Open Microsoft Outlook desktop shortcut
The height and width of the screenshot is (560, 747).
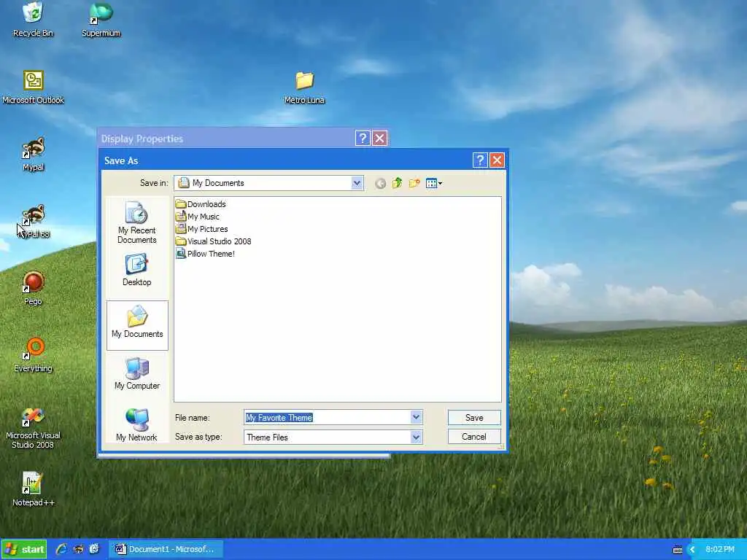coord(33,87)
